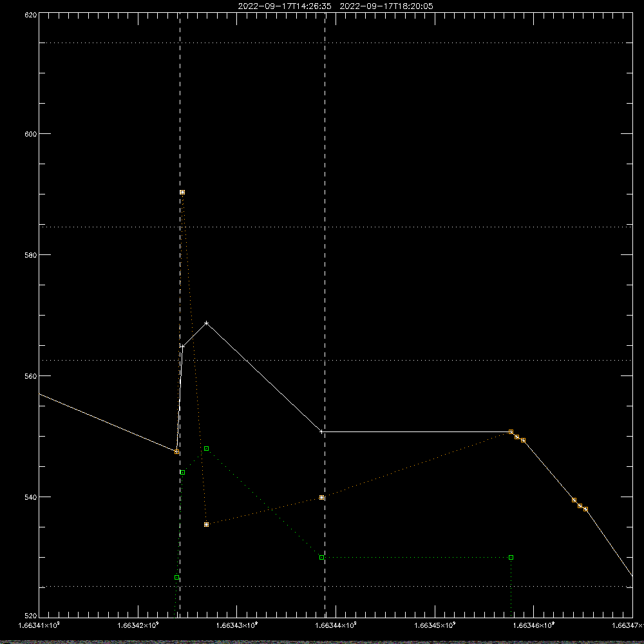644x644 pixels.
Task: Select the white plus marker near 565
Action: coord(182,346)
